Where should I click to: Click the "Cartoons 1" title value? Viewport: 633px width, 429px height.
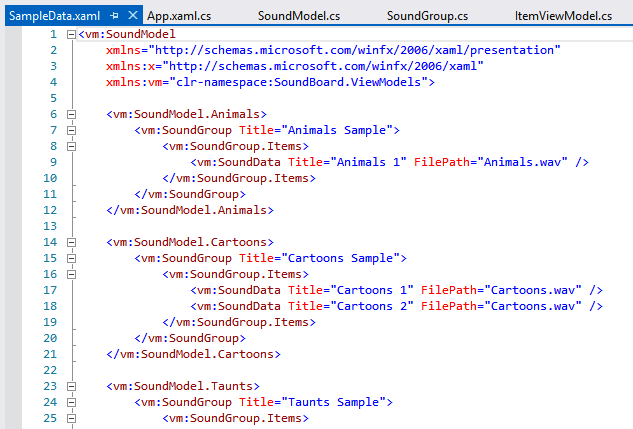372,290
